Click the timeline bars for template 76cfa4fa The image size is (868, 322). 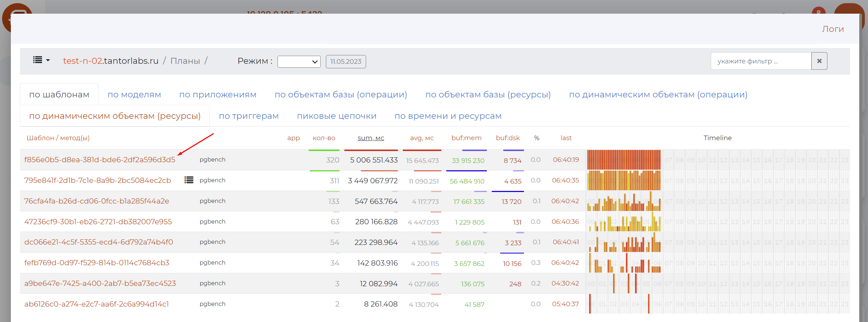click(x=624, y=201)
